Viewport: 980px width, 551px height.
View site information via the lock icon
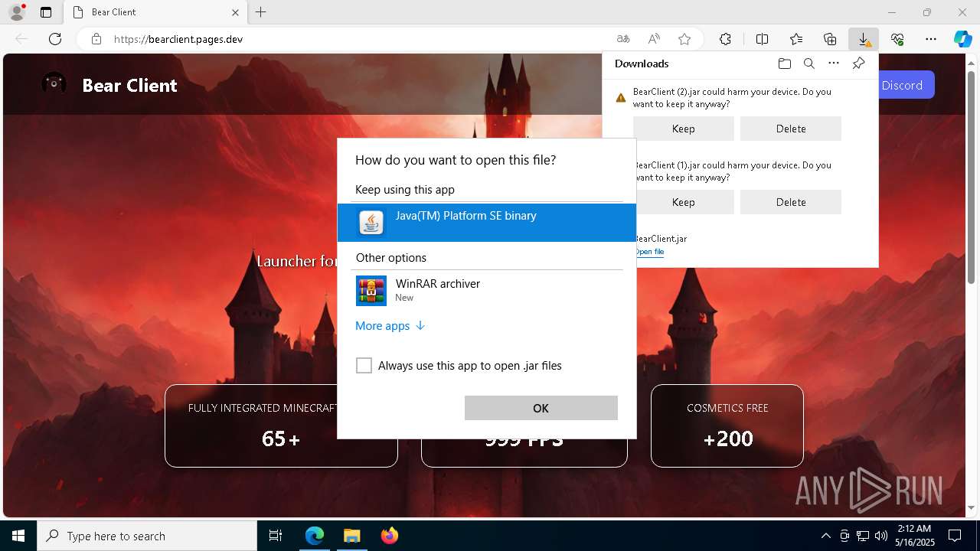(x=96, y=39)
